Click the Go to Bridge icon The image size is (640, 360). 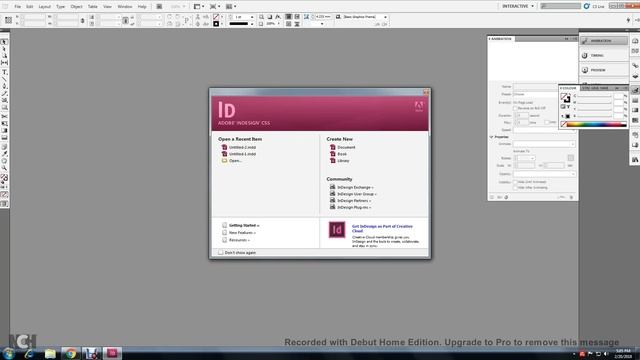(159, 7)
